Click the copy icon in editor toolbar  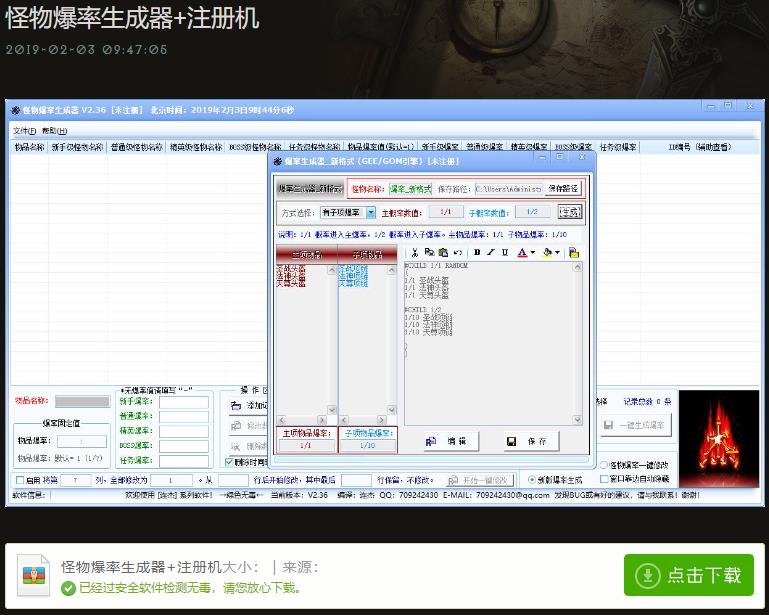(428, 253)
